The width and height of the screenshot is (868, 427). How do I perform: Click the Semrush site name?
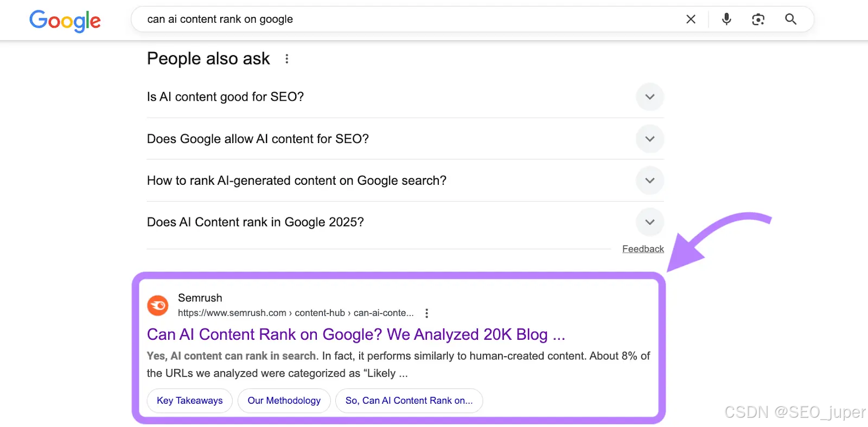pos(200,298)
